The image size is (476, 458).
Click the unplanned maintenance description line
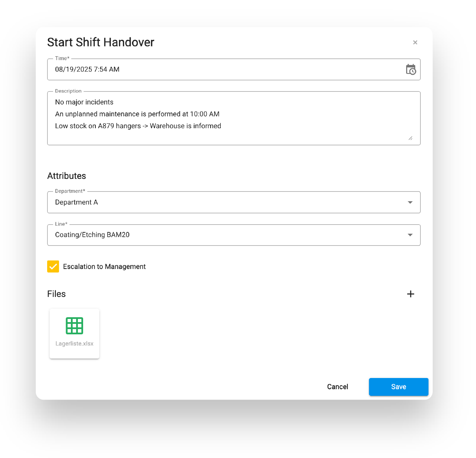click(137, 114)
